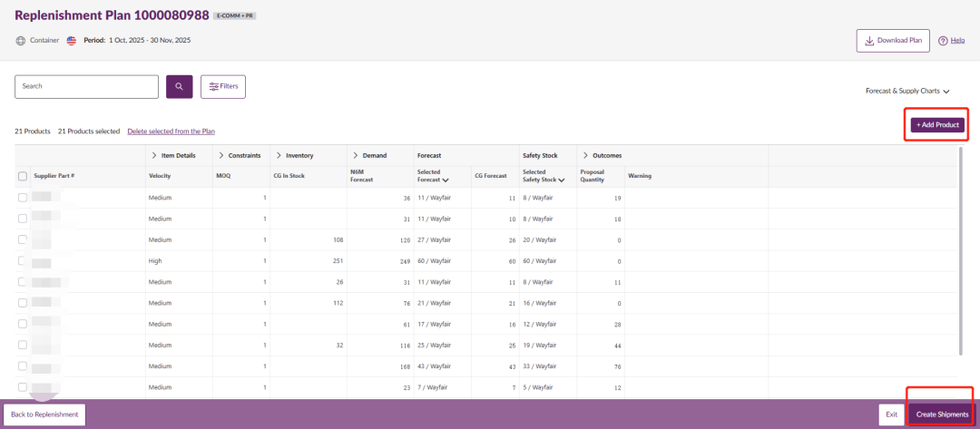Click the magnifying glass search button
This screenshot has width=980, height=429.
click(179, 86)
